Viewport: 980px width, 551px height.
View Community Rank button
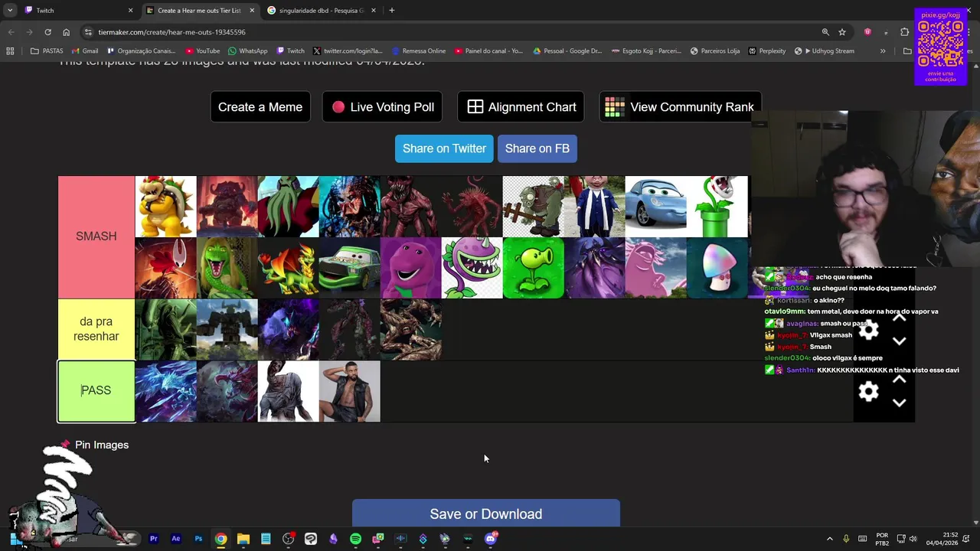681,107
